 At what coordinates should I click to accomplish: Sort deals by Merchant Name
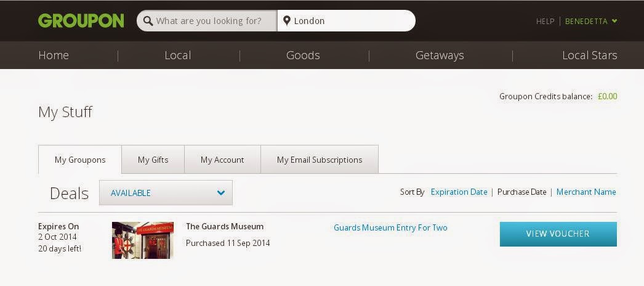tap(586, 192)
